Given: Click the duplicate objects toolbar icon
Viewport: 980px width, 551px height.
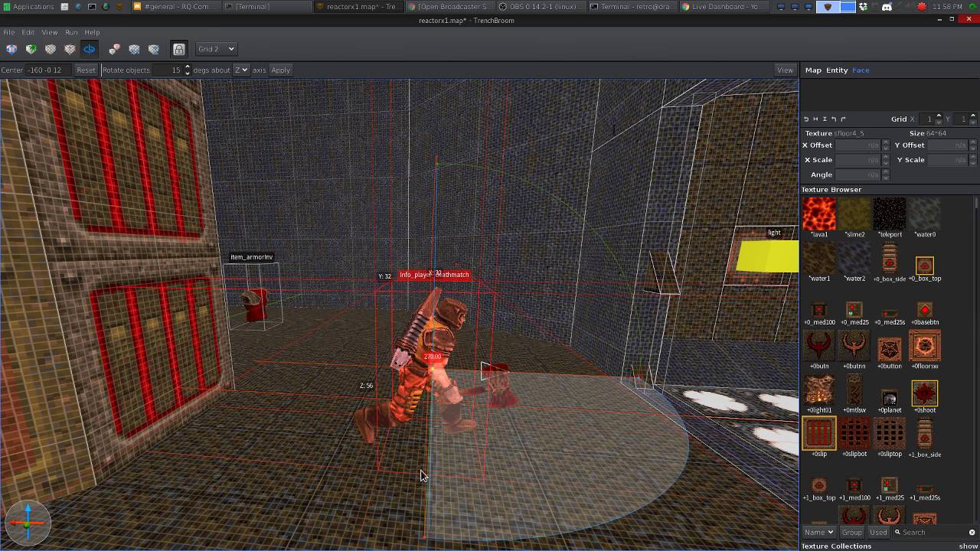Looking at the screenshot, I should (114, 49).
